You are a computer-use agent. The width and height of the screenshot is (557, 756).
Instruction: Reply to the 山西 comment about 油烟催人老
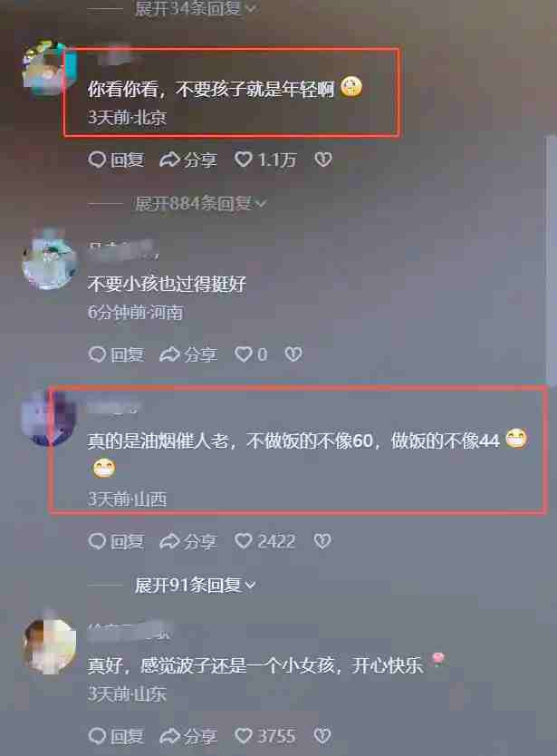pyautogui.click(x=116, y=541)
